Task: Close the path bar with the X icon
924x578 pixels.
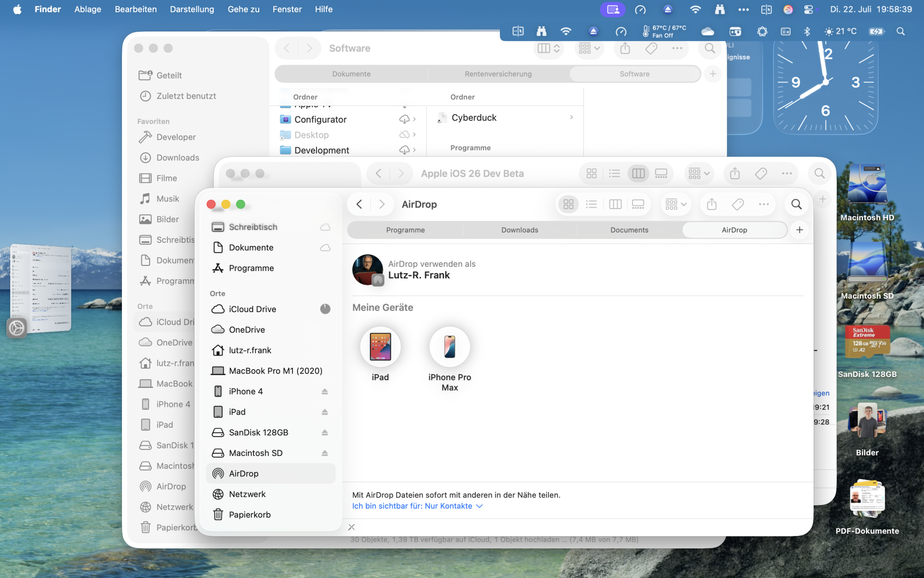Action: point(352,527)
